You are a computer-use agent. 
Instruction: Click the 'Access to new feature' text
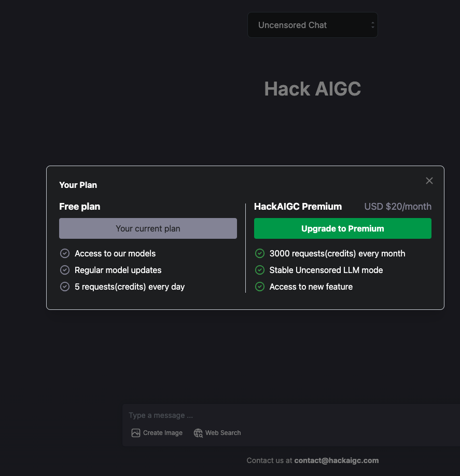coord(311,287)
